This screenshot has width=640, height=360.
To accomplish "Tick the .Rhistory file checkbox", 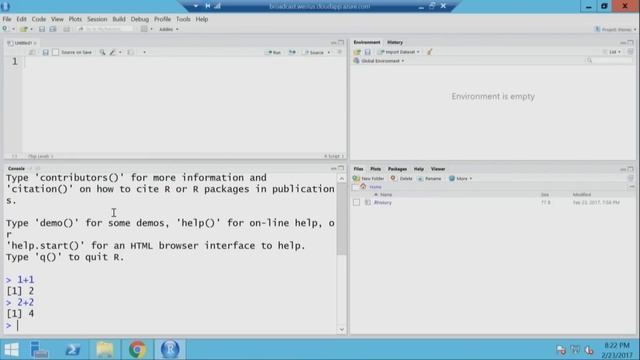I will [356, 202].
